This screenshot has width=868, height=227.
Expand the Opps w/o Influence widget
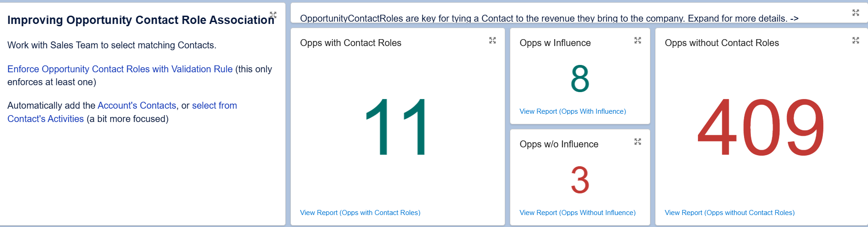pyautogui.click(x=638, y=142)
